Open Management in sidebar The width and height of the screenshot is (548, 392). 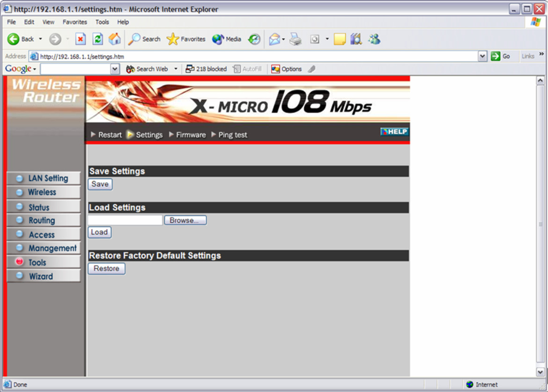coord(44,248)
